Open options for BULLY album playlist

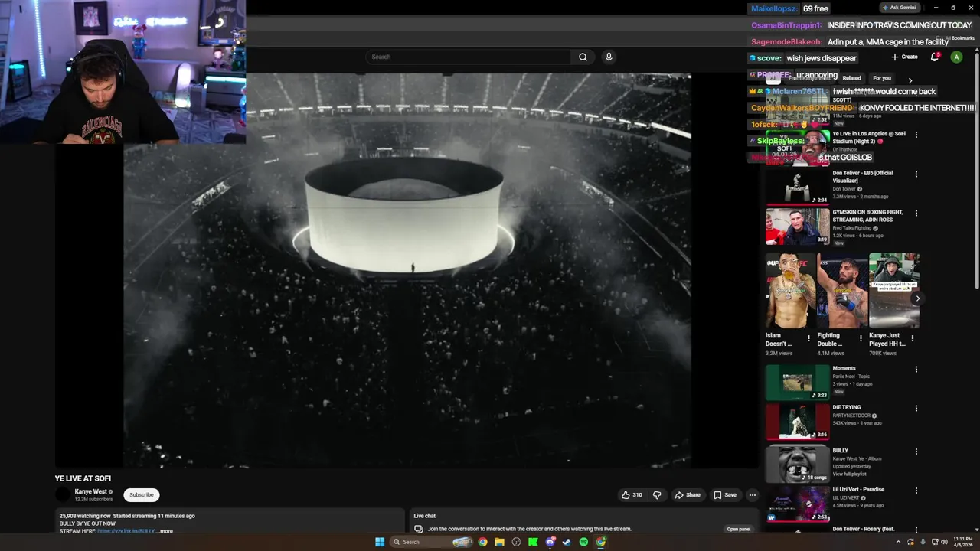pos(916,451)
